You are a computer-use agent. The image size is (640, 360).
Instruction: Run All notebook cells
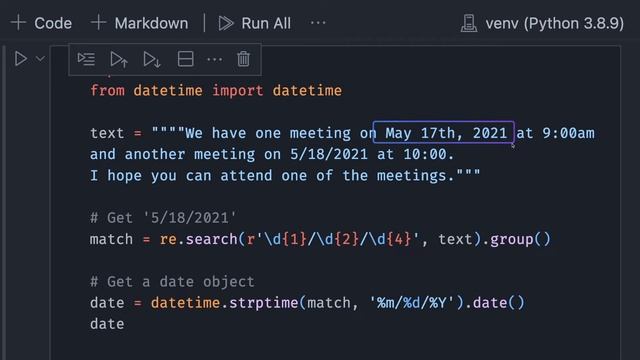(x=255, y=23)
